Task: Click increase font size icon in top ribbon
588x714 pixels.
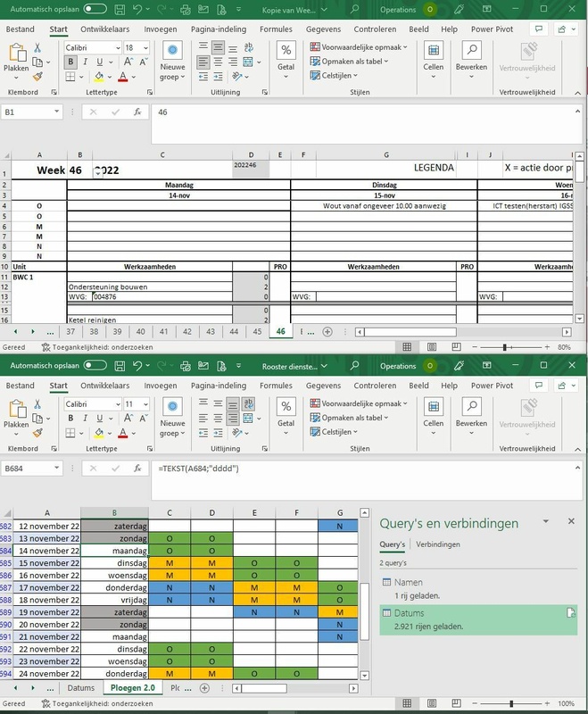Action: tap(128, 62)
